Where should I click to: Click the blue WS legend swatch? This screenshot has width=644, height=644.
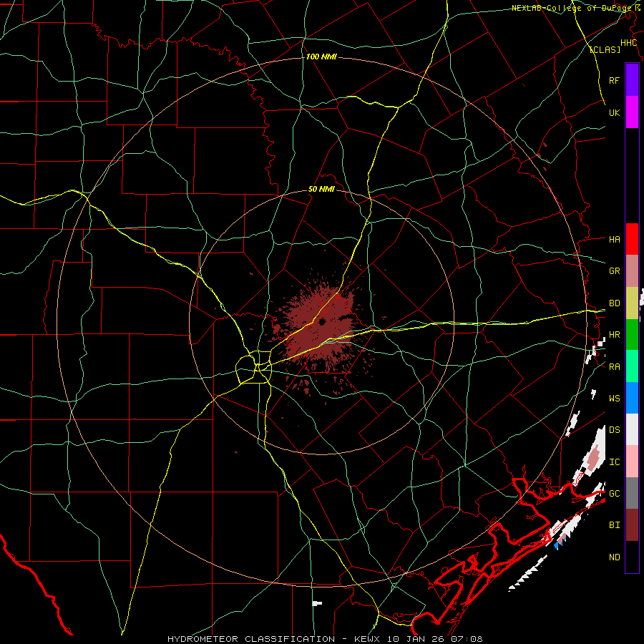tap(632, 398)
